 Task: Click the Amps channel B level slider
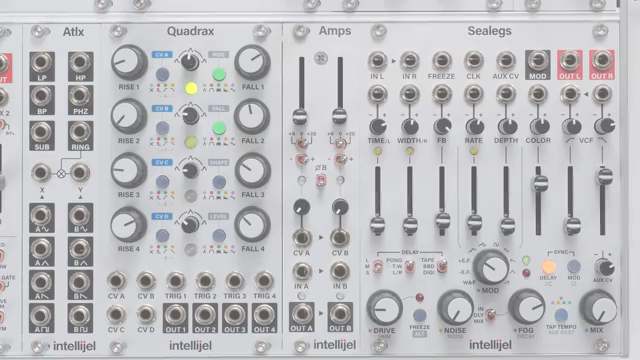click(340, 117)
